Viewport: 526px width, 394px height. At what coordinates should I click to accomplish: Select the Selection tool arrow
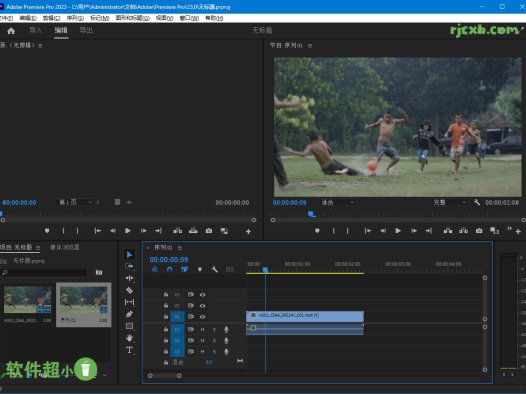(x=129, y=254)
